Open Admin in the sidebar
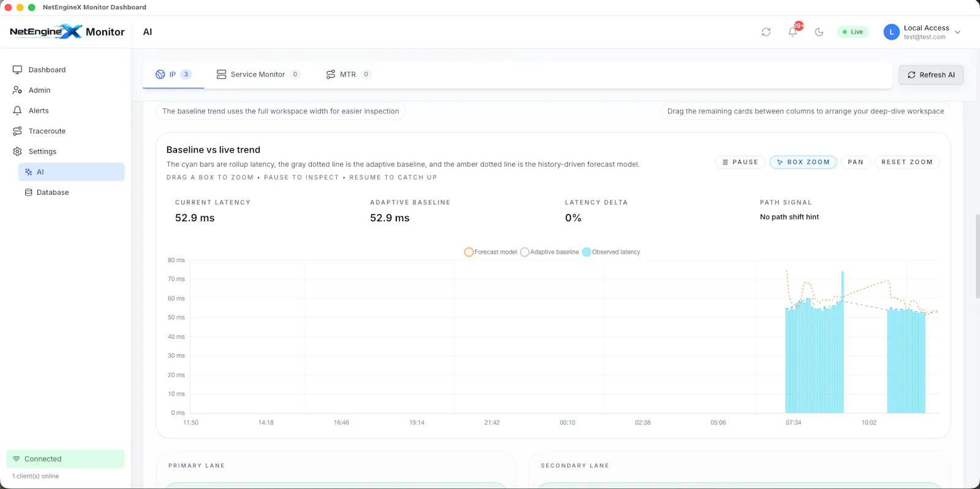This screenshot has height=489, width=980. [x=66, y=90]
